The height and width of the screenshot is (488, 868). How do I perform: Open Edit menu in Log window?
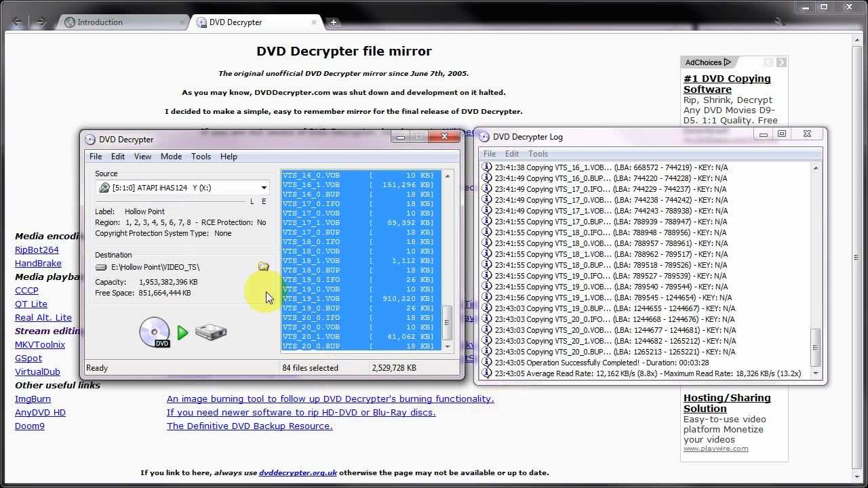(x=512, y=154)
